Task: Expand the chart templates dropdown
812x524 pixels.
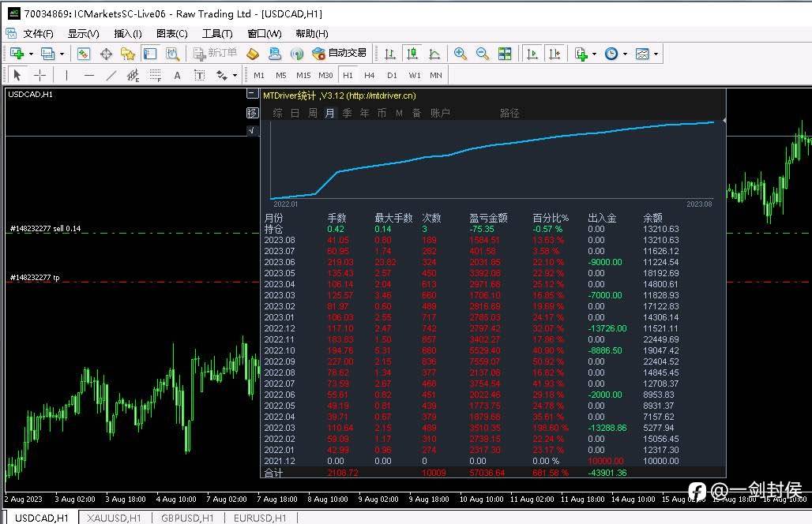Action: click(656, 54)
